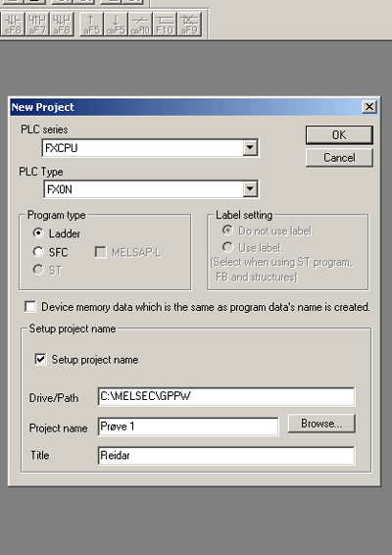Select the aF7 rising pulse parallel icon
This screenshot has height=555, width=392.
(37, 25)
